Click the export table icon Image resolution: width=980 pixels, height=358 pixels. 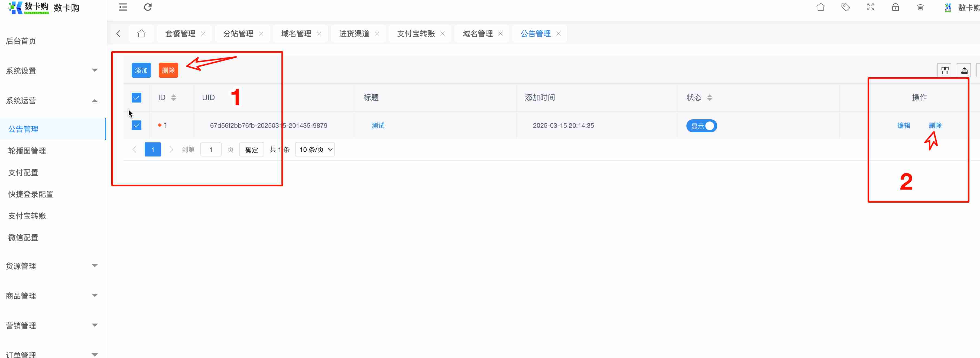[x=964, y=71]
